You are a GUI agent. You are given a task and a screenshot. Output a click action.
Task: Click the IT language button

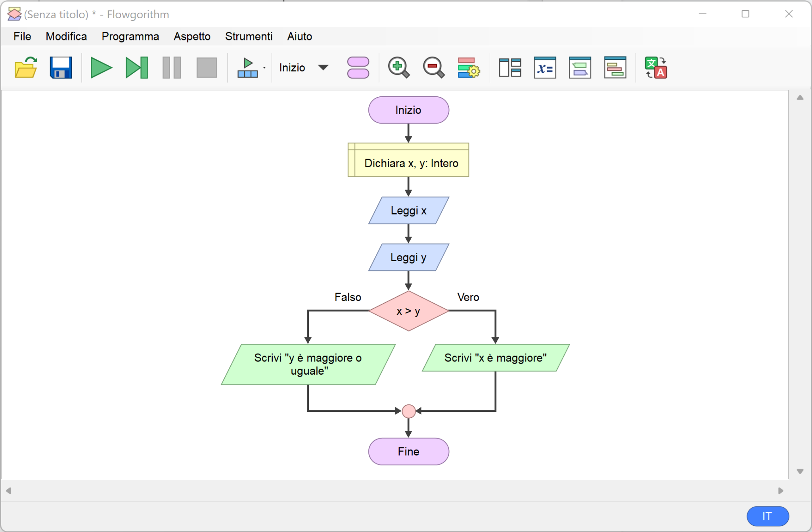pos(768,516)
